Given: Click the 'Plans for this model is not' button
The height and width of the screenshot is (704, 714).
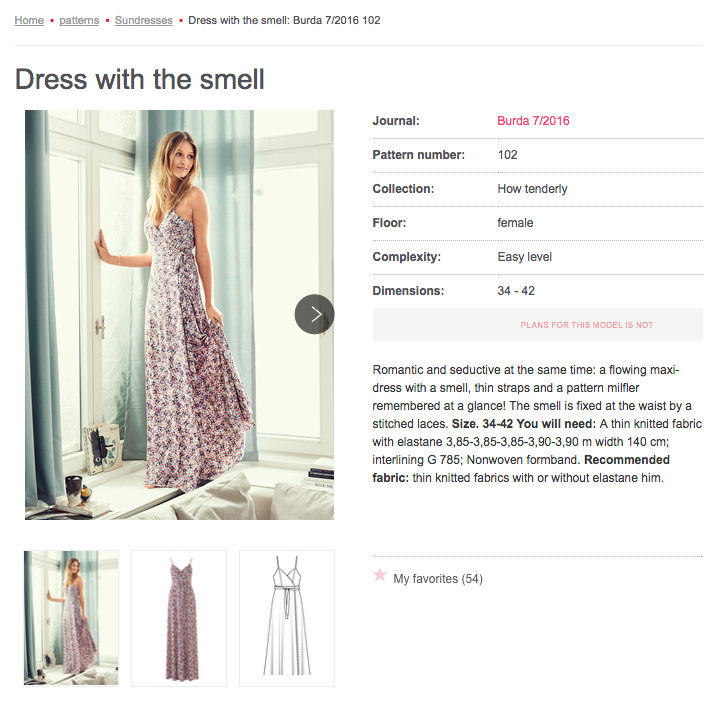Looking at the screenshot, I should [587, 325].
